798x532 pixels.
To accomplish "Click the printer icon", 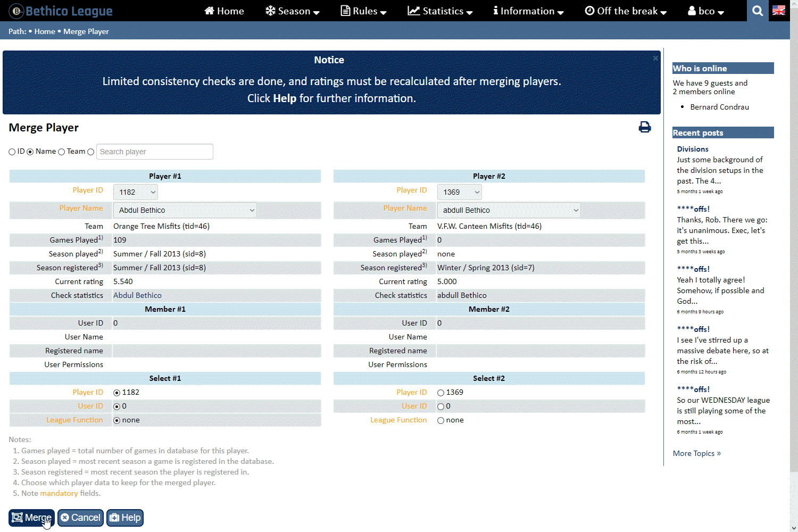I will (644, 127).
